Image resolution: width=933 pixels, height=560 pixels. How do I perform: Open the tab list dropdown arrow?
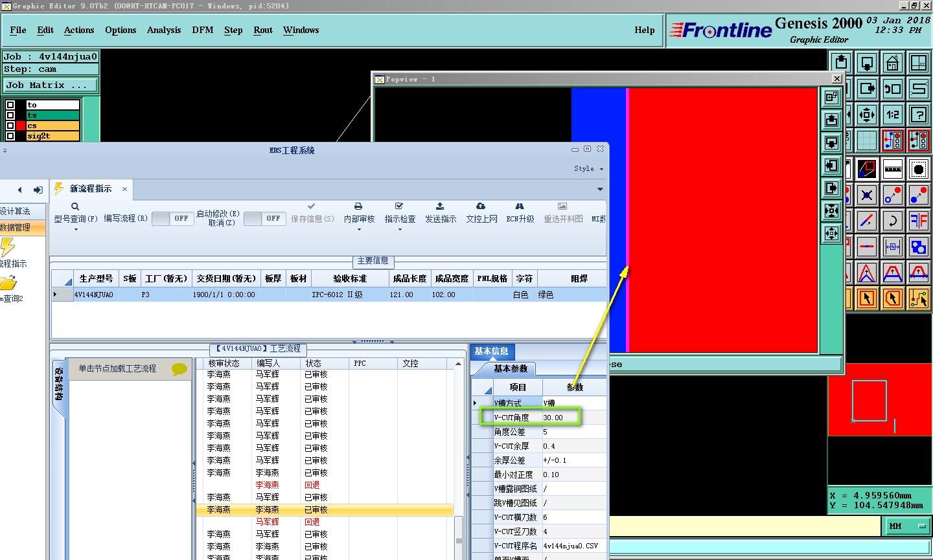600,189
